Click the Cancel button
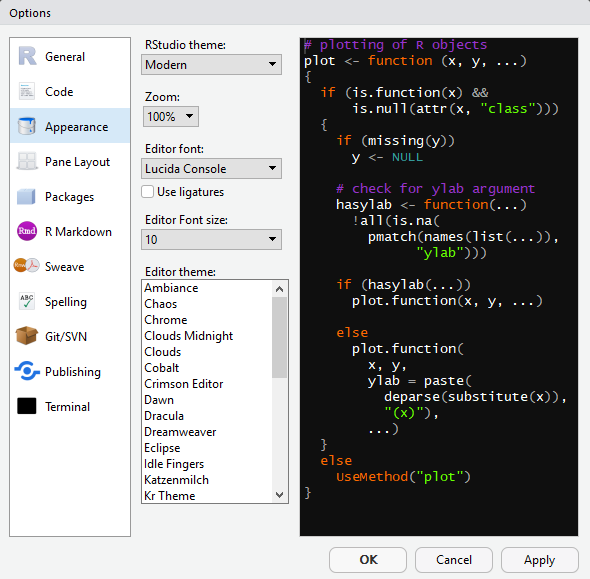The width and height of the screenshot is (590, 579). point(454,559)
